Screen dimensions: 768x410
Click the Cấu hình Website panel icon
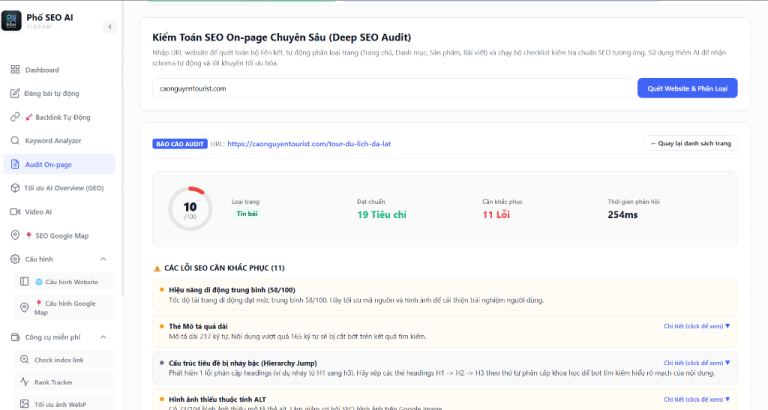24,282
